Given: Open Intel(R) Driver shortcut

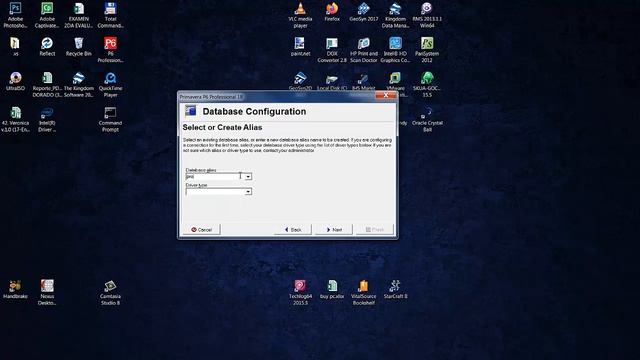Looking at the screenshot, I should tap(47, 119).
